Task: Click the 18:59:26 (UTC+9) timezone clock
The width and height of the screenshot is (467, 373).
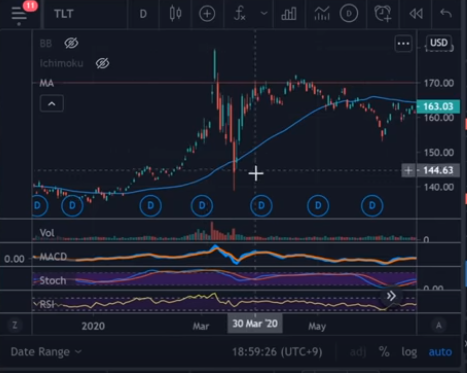Action: coord(277,352)
